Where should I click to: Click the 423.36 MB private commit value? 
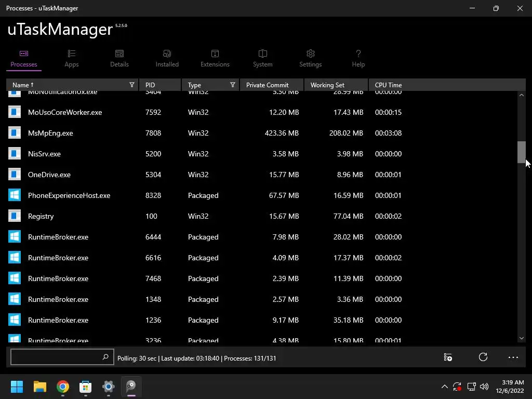282,133
